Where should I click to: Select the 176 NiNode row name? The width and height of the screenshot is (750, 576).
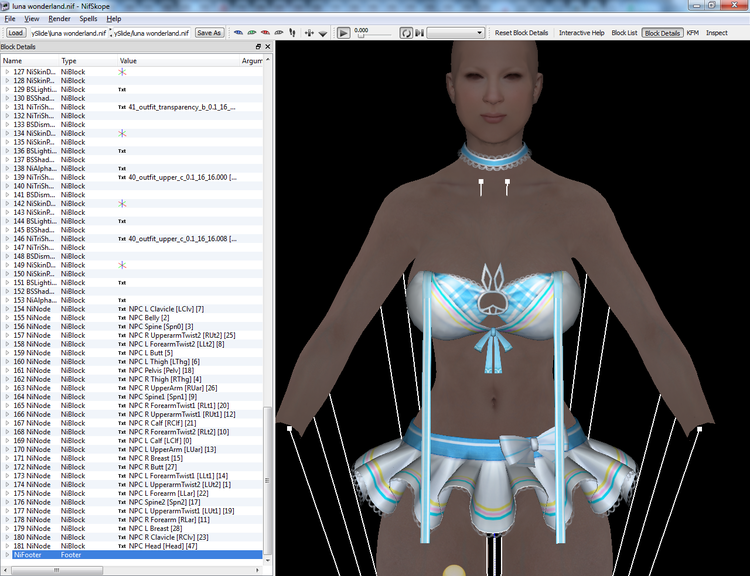point(32,502)
